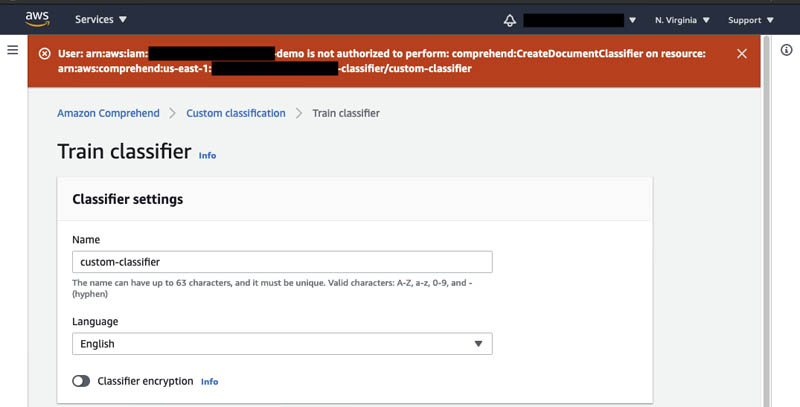Open Info link beside Train classifier heading

207,156
